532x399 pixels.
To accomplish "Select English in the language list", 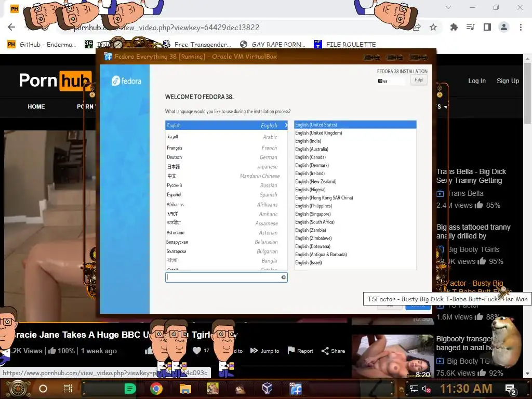I will coord(227,125).
